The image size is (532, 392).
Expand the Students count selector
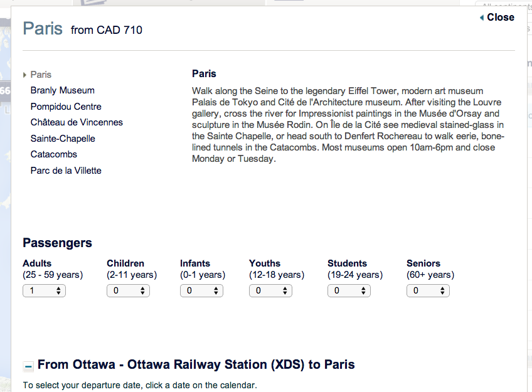point(349,290)
